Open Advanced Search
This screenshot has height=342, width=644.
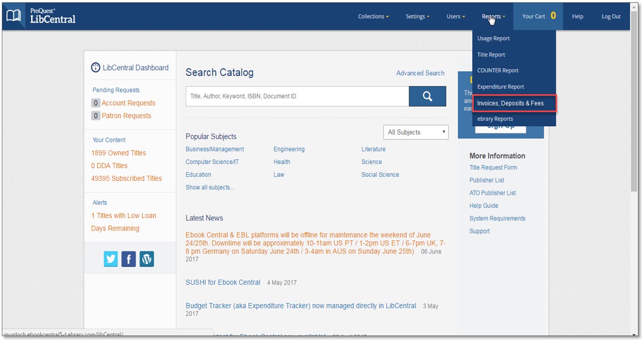tap(420, 73)
